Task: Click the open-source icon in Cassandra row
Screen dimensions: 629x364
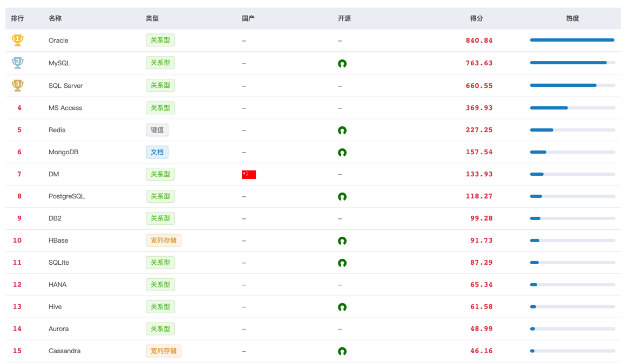Action: click(x=342, y=351)
